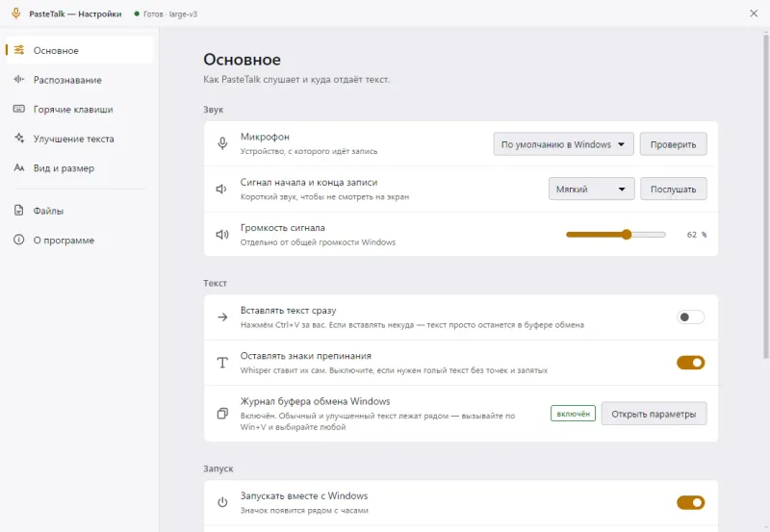The height and width of the screenshot is (532, 770).
Task: Open the О программе page
Action: click(x=80, y=240)
